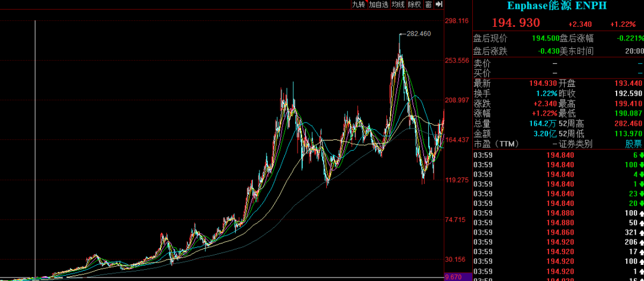Add stock via 加自选 button
This screenshot has width=644, height=281.
[x=379, y=5]
